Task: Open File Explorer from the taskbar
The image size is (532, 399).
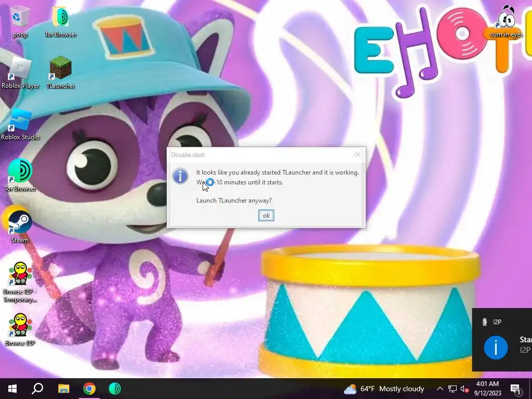Action: (63, 389)
